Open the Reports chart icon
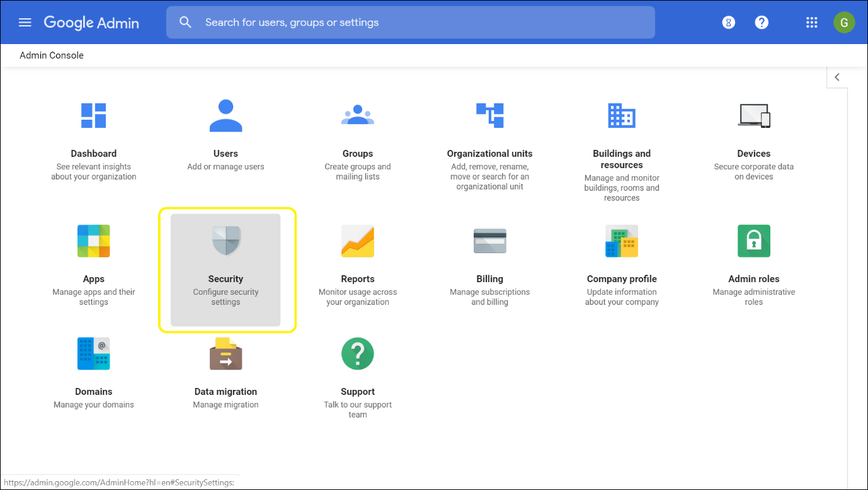Image resolution: width=868 pixels, height=490 pixels. click(358, 241)
